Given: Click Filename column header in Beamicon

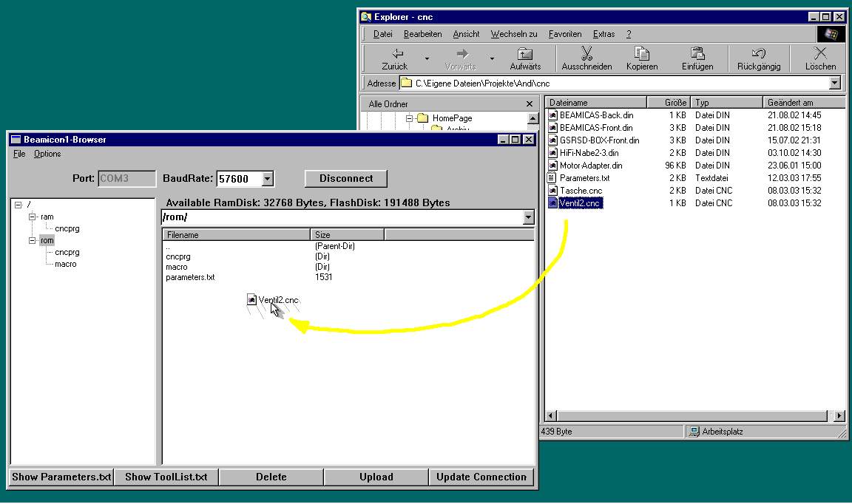Looking at the screenshot, I should click(237, 234).
